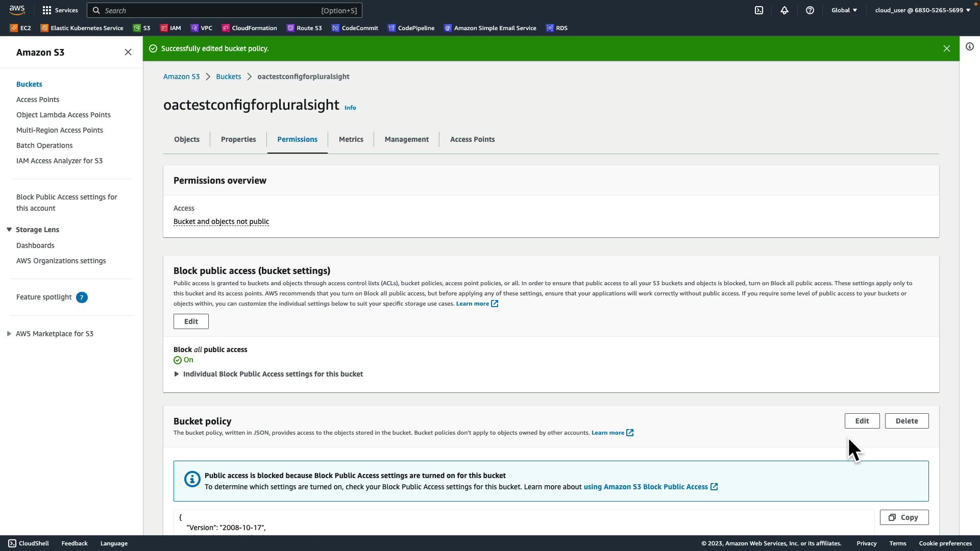The height and width of the screenshot is (551, 980).
Task: Open the notifications bell icon
Action: [785, 10]
